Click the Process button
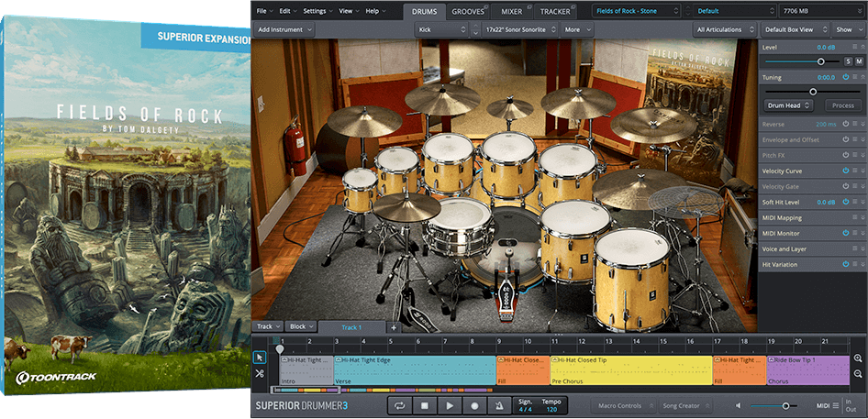 tap(842, 105)
